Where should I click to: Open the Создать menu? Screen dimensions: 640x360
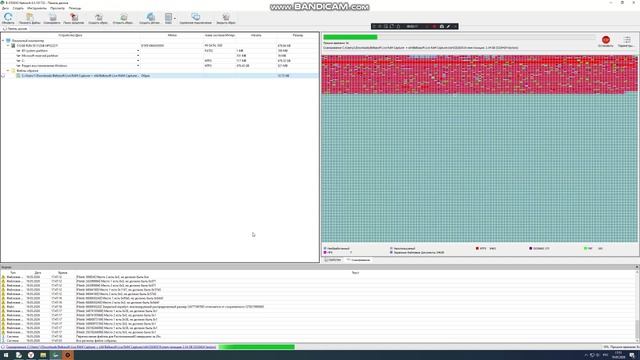tap(18, 8)
